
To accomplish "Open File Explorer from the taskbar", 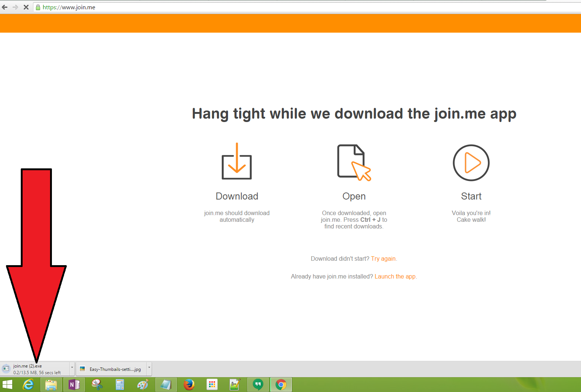I will 51,385.
